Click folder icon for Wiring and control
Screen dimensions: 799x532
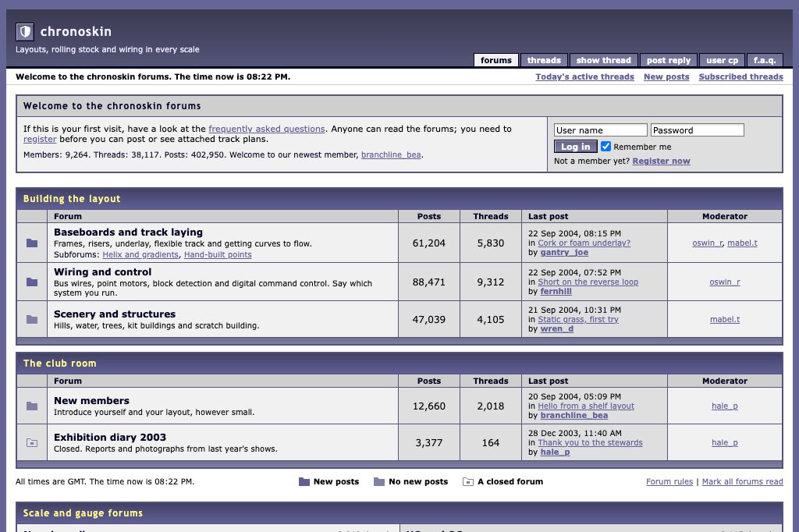click(x=32, y=282)
